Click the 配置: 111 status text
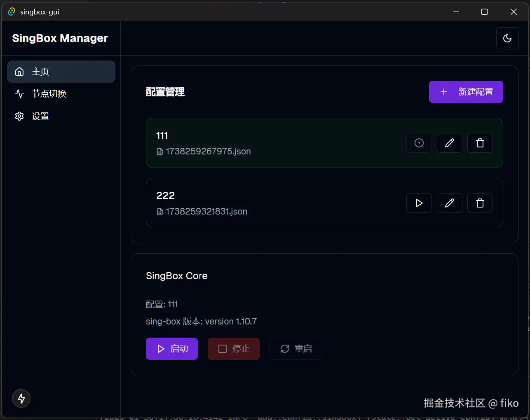 coord(162,304)
